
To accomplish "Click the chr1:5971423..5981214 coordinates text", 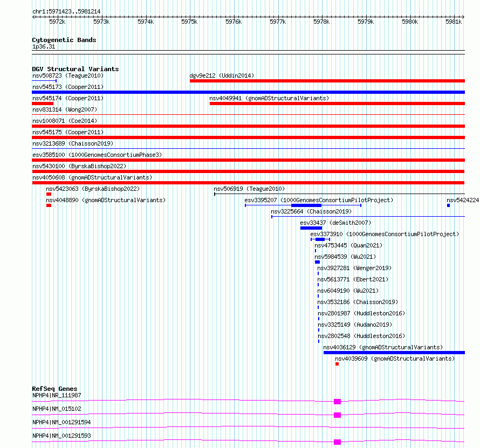I will (66, 11).
